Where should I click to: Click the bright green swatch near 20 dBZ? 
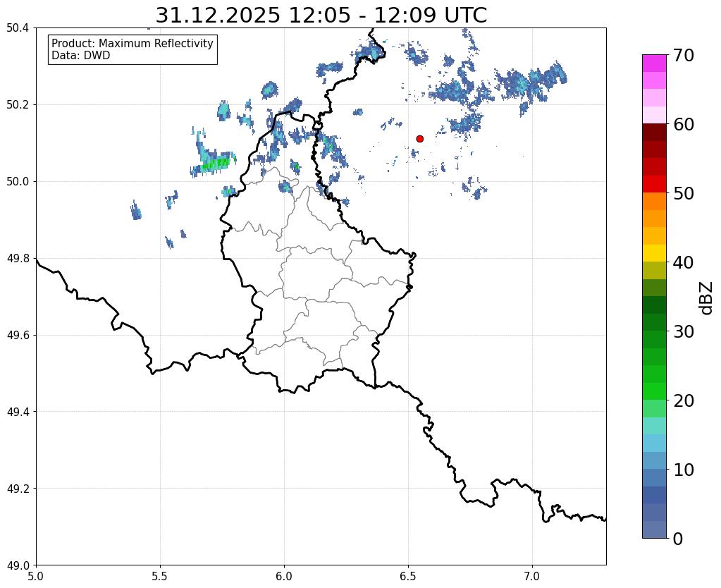[x=654, y=391]
